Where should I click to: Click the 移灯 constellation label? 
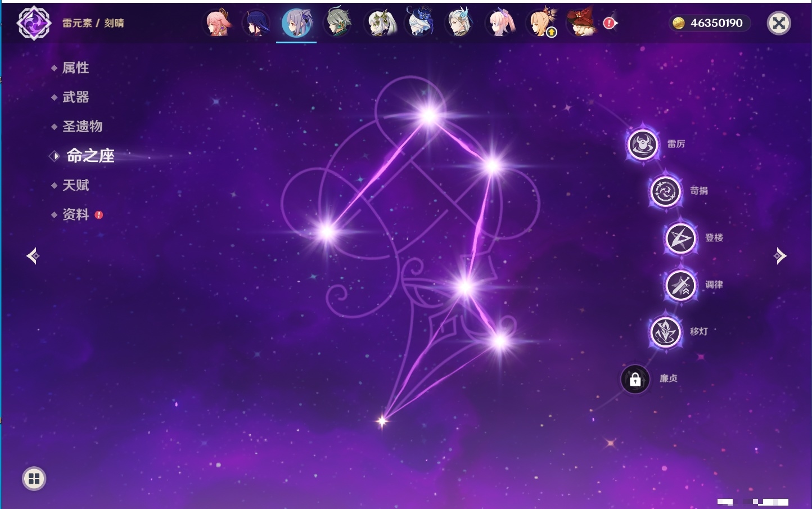[699, 331]
